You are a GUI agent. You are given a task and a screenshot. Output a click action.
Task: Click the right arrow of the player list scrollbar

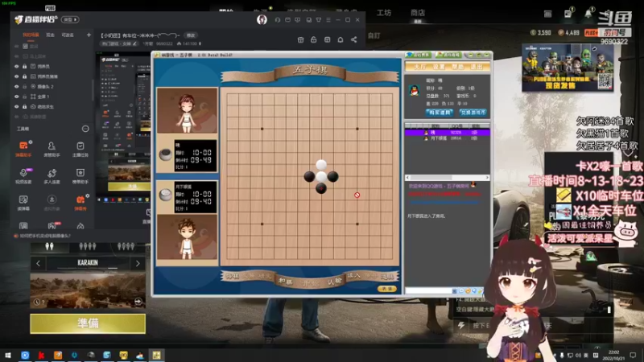(487, 178)
